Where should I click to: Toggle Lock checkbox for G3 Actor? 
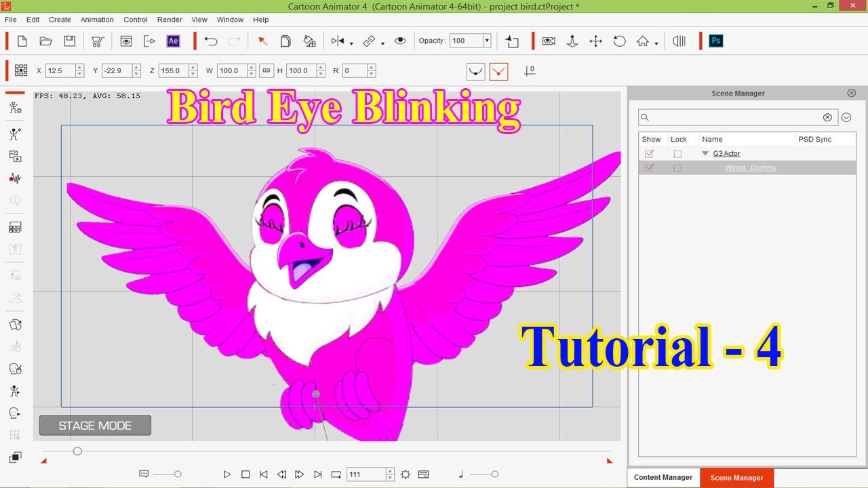pyautogui.click(x=677, y=154)
